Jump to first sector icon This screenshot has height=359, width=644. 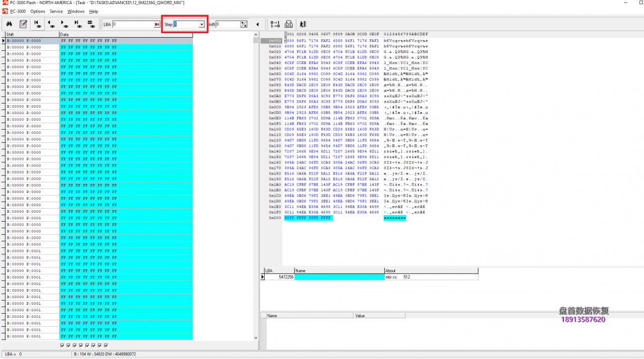point(38,24)
